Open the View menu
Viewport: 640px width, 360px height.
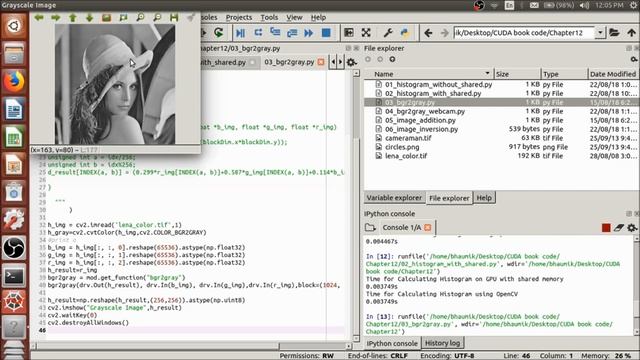coord(294,18)
